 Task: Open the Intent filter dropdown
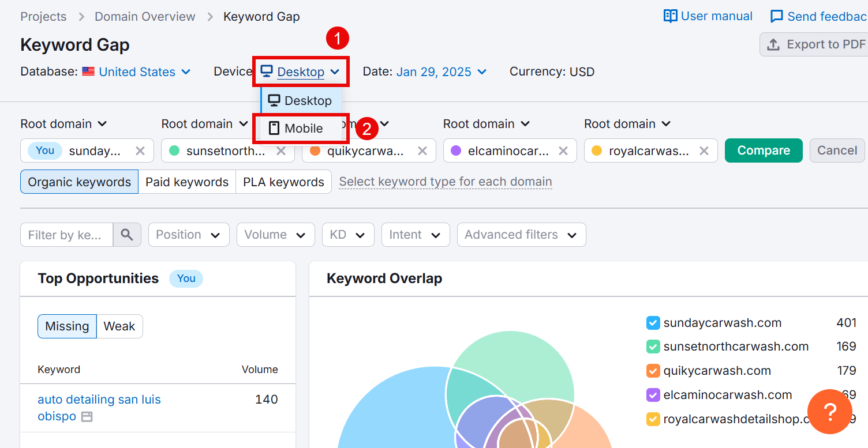[416, 235]
